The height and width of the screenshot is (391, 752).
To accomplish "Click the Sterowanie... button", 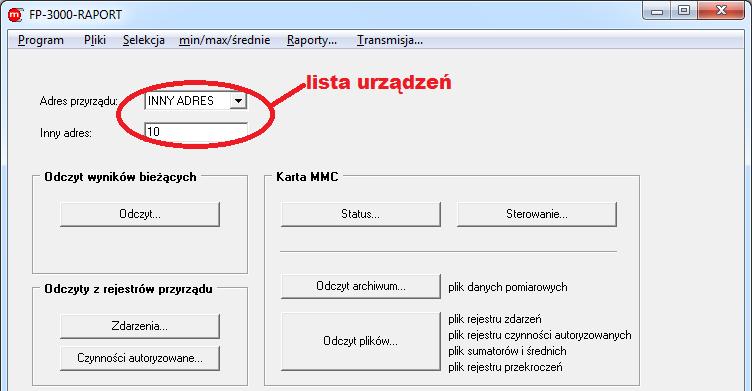I will pos(537,214).
